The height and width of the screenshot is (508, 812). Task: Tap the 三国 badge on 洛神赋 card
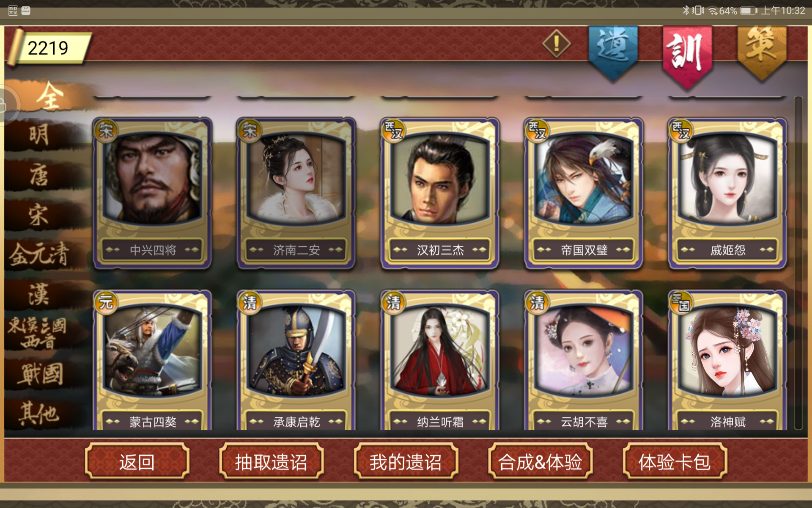point(681,302)
